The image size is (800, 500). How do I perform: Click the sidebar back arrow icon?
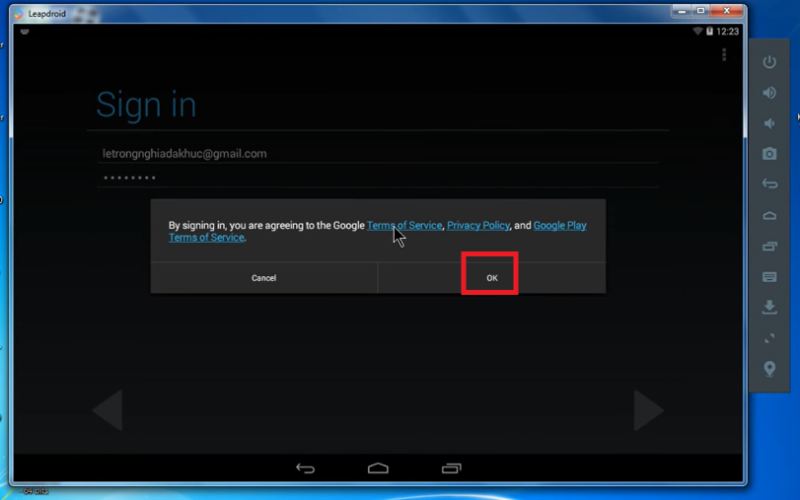(x=769, y=184)
